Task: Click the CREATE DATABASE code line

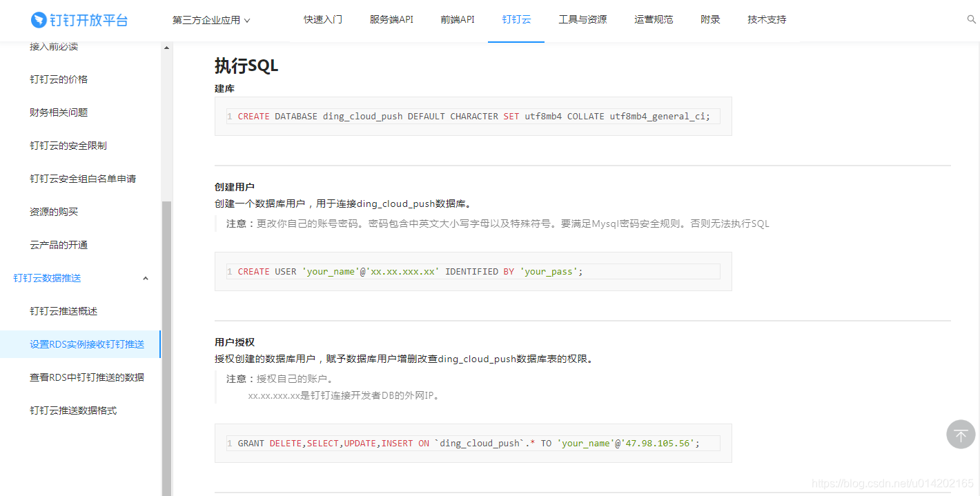Action: click(x=473, y=117)
